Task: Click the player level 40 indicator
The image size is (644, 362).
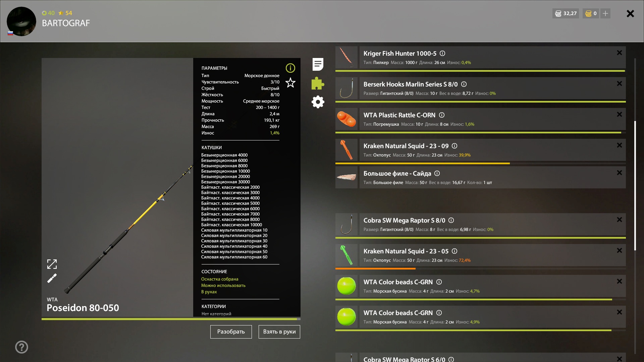Action: [x=48, y=13]
